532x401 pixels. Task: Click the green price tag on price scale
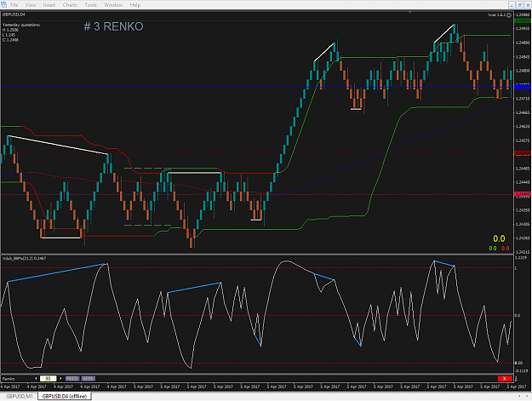(523, 20)
